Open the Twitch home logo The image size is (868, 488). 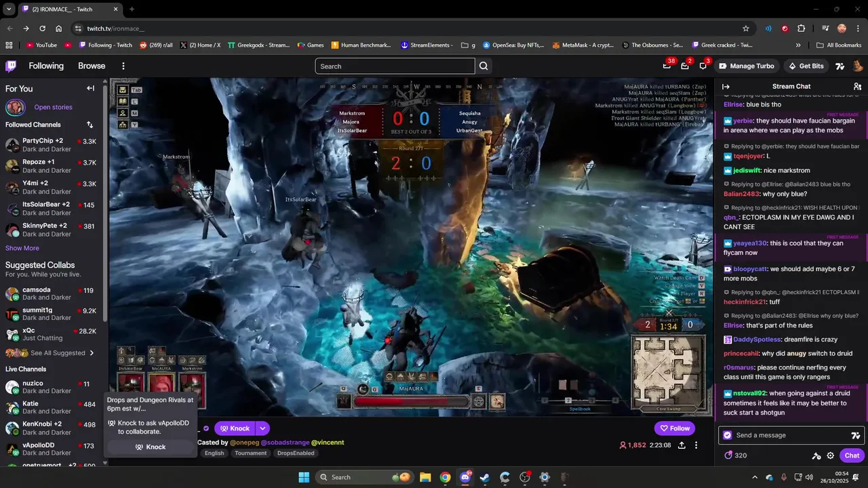11,66
